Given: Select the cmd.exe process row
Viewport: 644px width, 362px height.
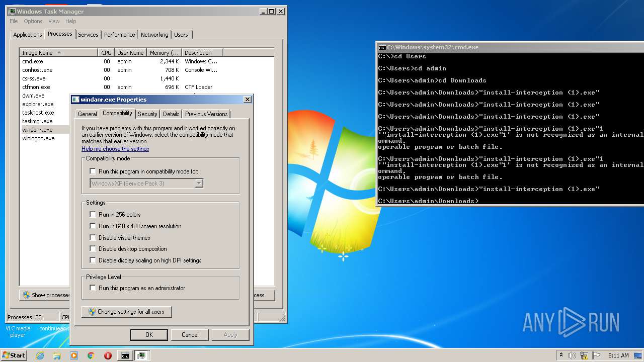Looking at the screenshot, I should point(146,61).
